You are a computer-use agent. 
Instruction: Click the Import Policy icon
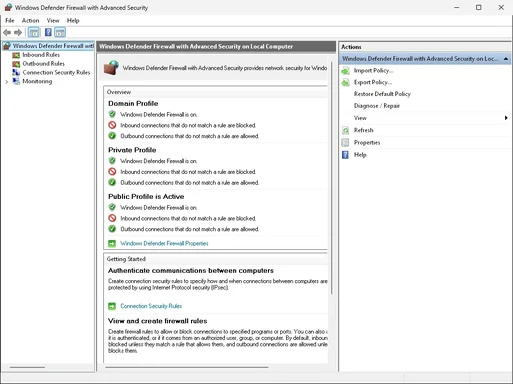346,71
